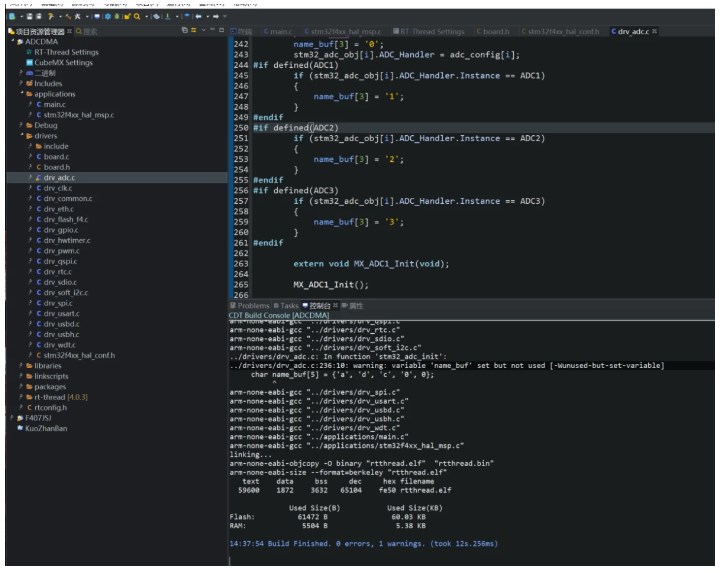Viewport: 723px width, 573px height.
Task: Collapse the ADCDMA project node
Action: coord(11,42)
